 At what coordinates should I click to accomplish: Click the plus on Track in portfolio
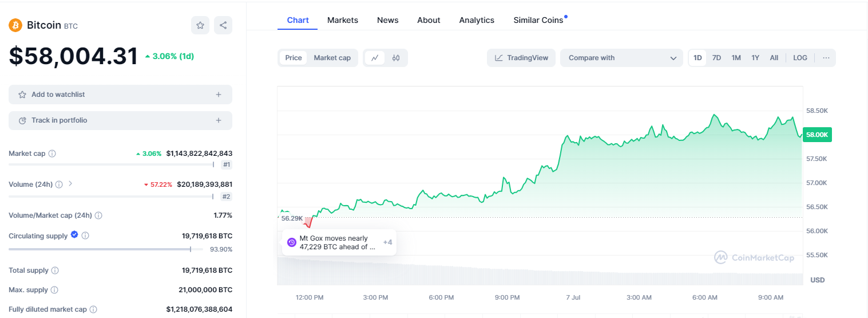219,120
